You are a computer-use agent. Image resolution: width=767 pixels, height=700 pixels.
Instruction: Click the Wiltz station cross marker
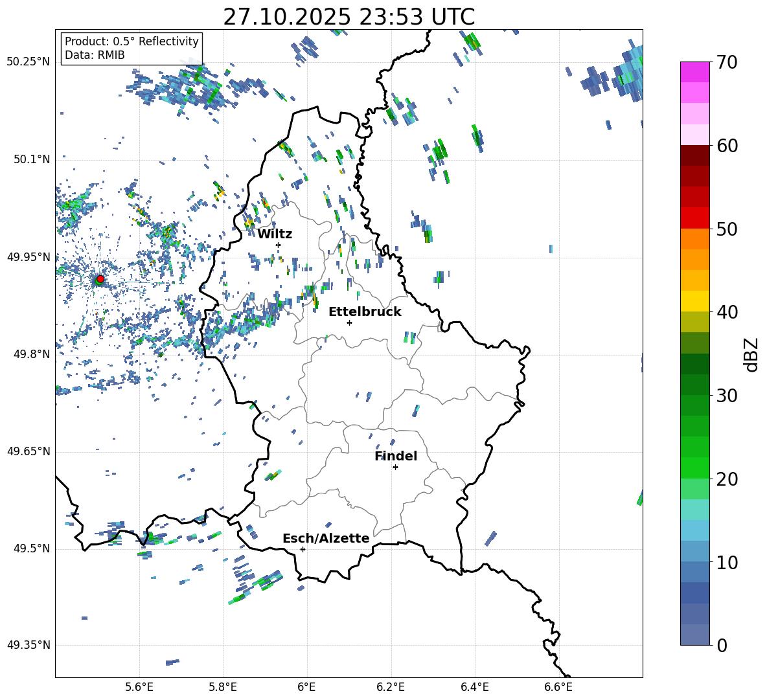278,245
